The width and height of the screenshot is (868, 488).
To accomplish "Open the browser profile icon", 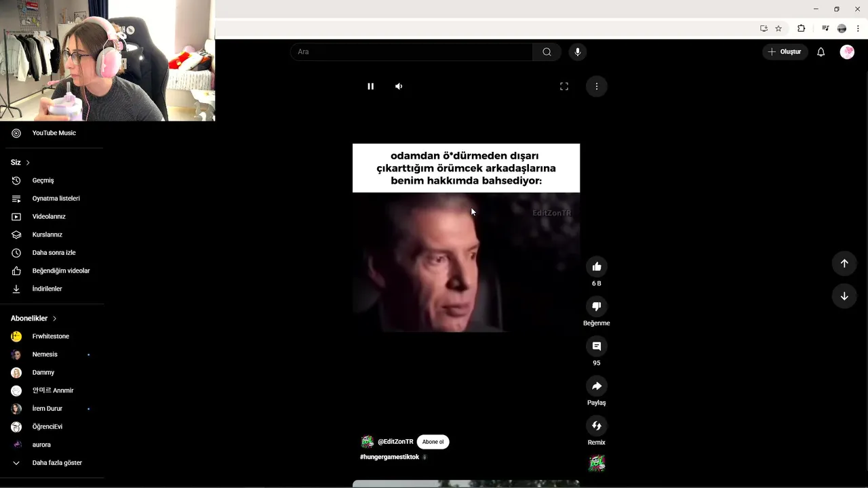I will click(842, 28).
